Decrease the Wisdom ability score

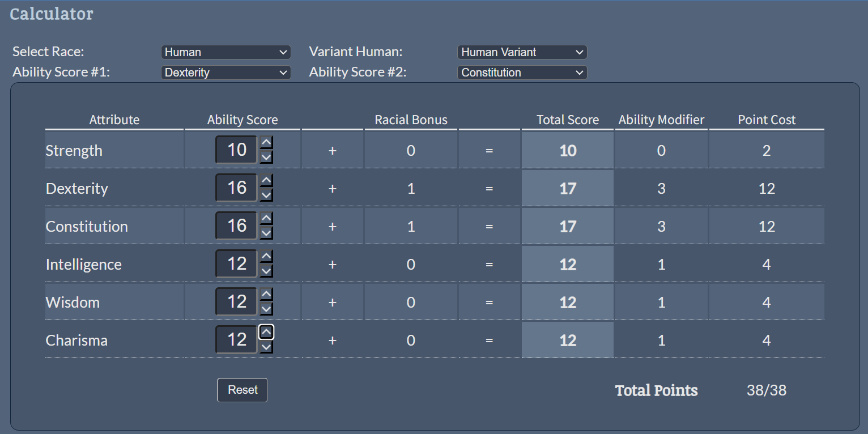(x=266, y=309)
